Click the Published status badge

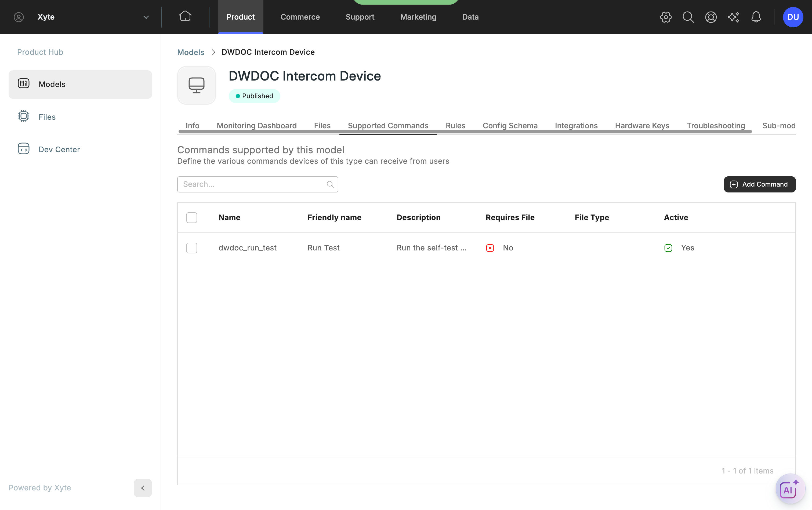pyautogui.click(x=254, y=96)
